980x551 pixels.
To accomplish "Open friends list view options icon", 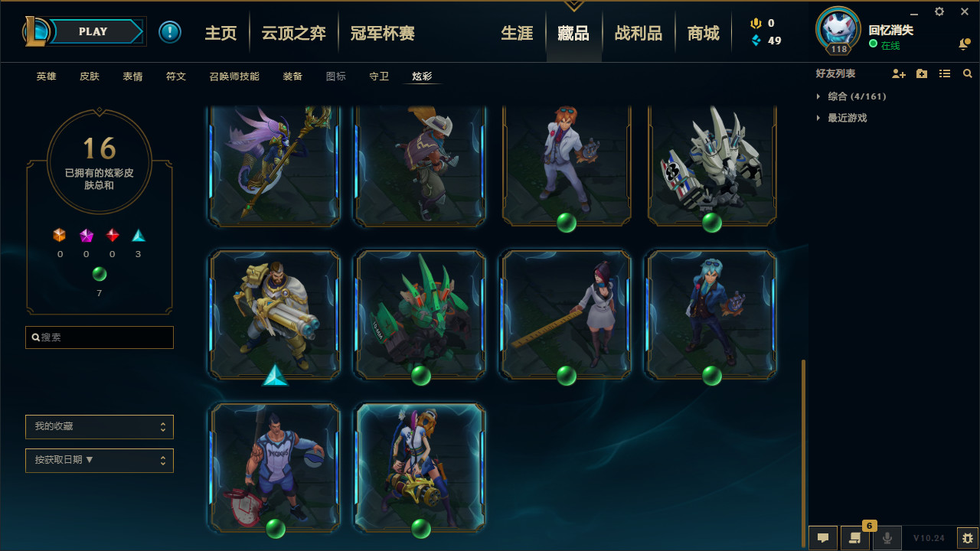I will click(945, 73).
